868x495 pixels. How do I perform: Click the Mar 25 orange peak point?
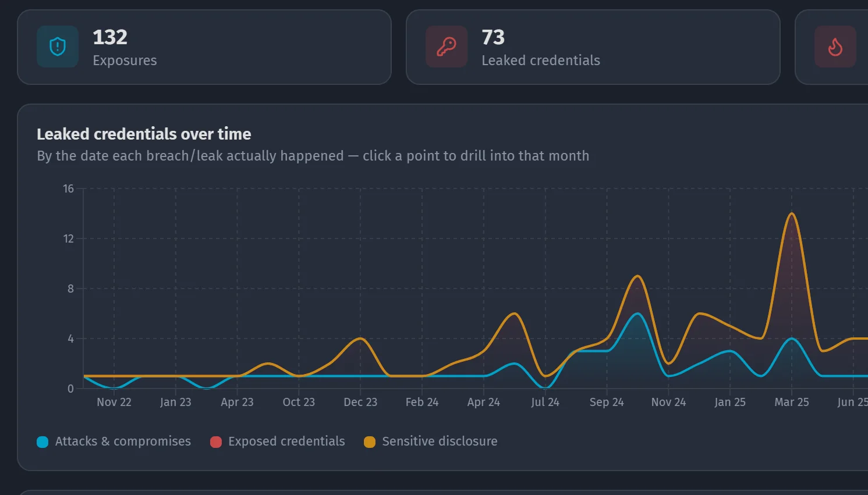point(792,213)
